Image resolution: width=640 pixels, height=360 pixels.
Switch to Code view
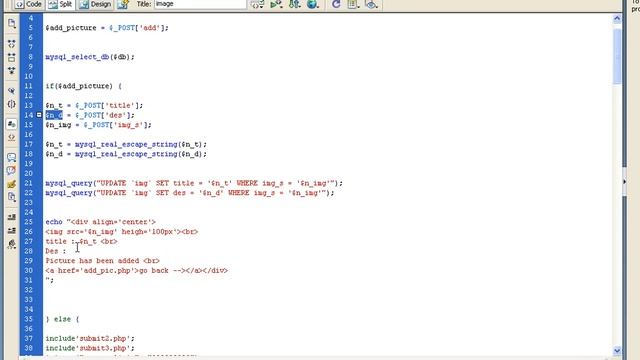point(29,4)
